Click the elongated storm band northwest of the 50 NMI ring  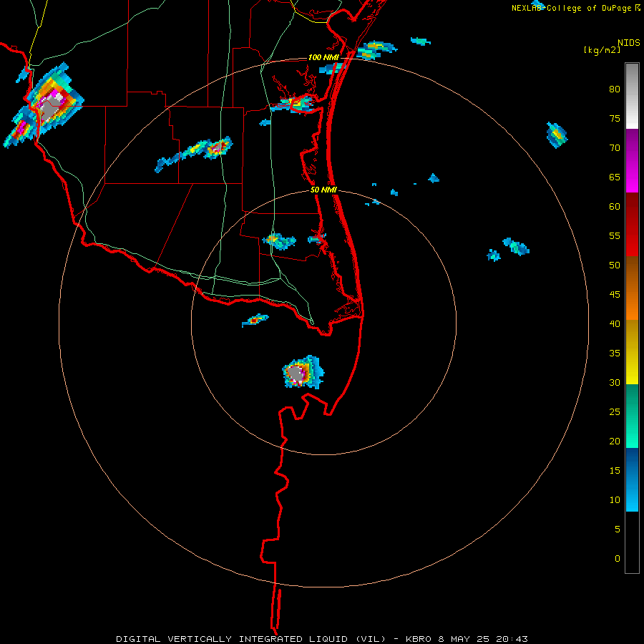[x=194, y=153]
